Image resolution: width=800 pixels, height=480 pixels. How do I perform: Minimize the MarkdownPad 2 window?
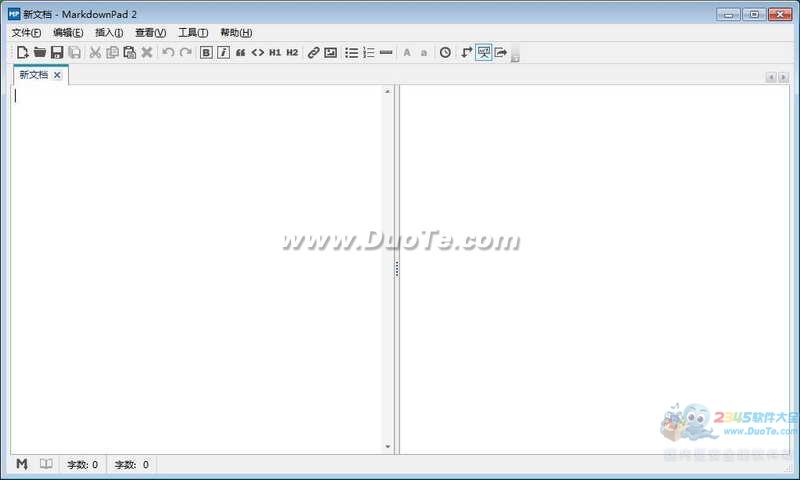729,14
